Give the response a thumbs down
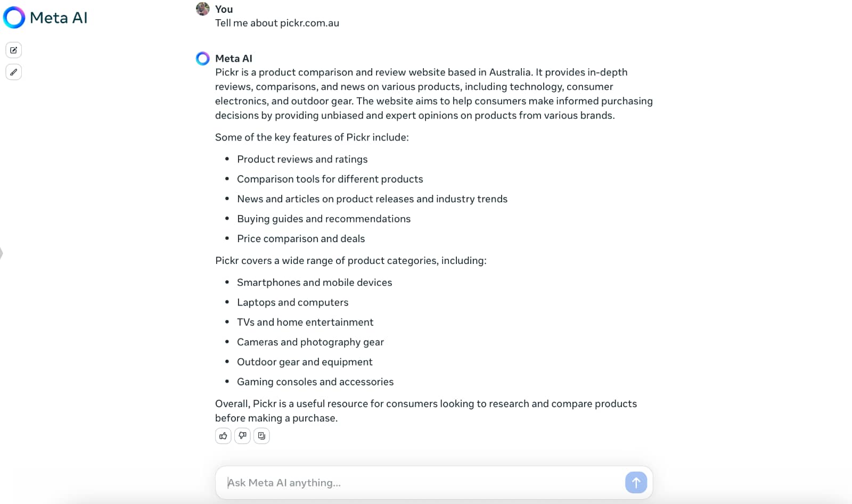This screenshot has height=504, width=852. coord(242,436)
